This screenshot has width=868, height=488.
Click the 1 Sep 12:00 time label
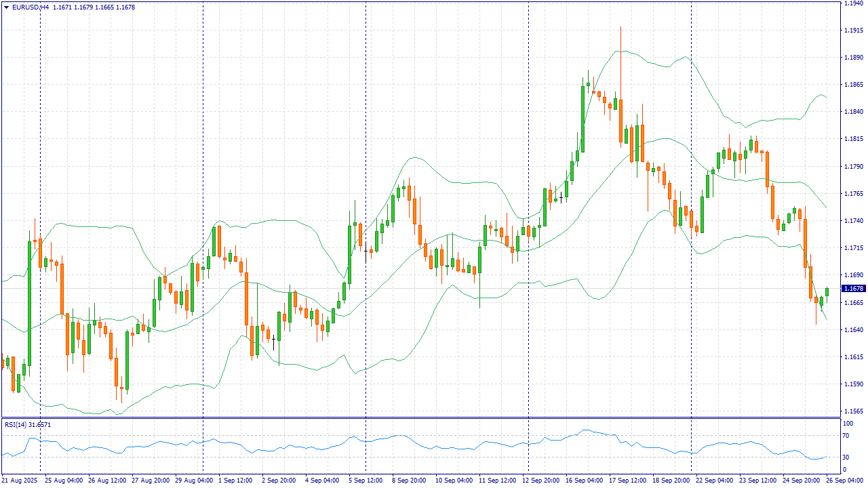pyautogui.click(x=235, y=480)
